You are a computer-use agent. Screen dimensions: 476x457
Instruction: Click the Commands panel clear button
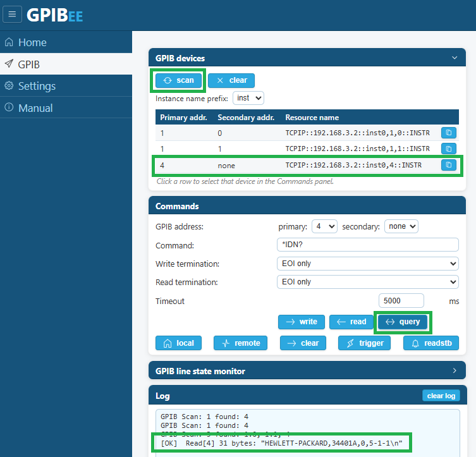pyautogui.click(x=303, y=343)
